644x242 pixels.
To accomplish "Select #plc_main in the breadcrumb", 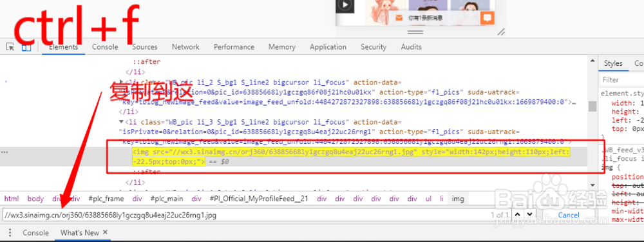I will coord(166,199).
